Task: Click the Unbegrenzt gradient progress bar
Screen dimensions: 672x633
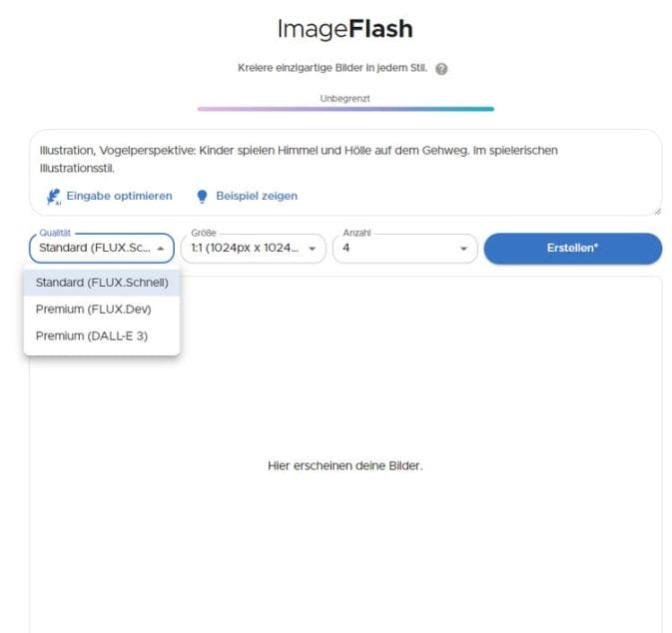Action: 344,109
